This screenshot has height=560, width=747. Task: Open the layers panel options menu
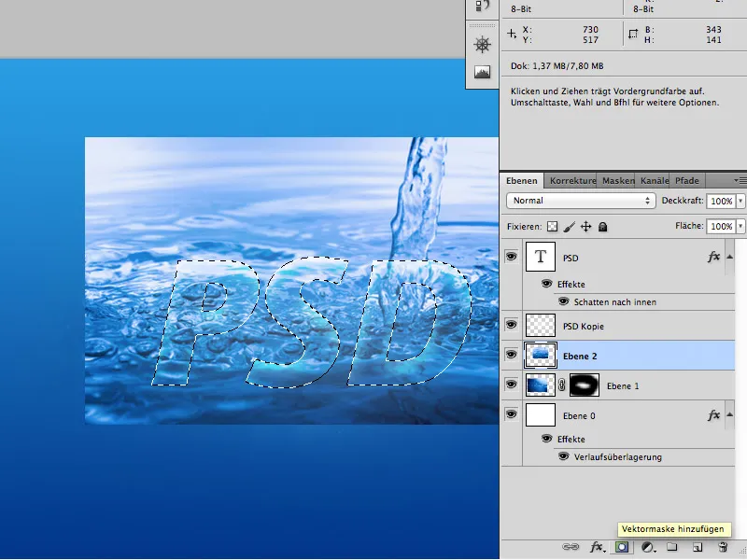[x=740, y=180]
